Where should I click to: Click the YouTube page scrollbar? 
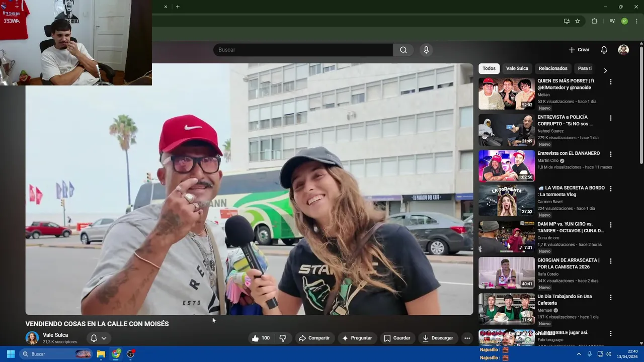pyautogui.click(x=641, y=106)
